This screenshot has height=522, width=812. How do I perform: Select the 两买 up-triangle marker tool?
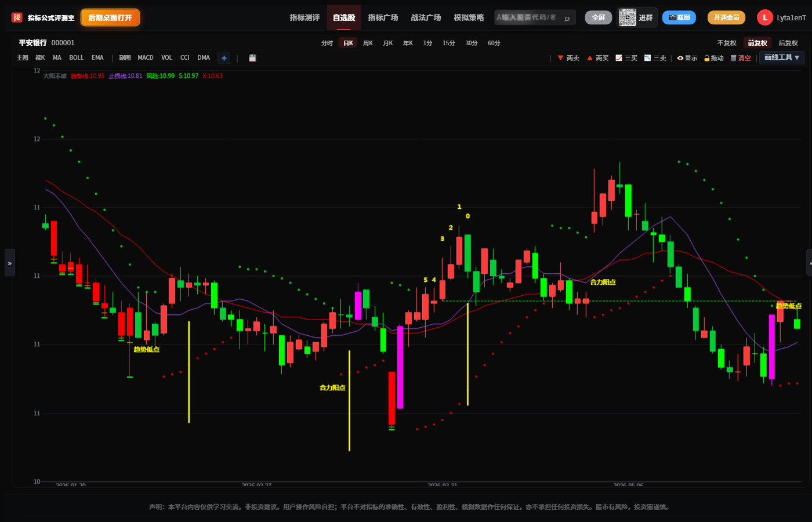[x=597, y=58]
